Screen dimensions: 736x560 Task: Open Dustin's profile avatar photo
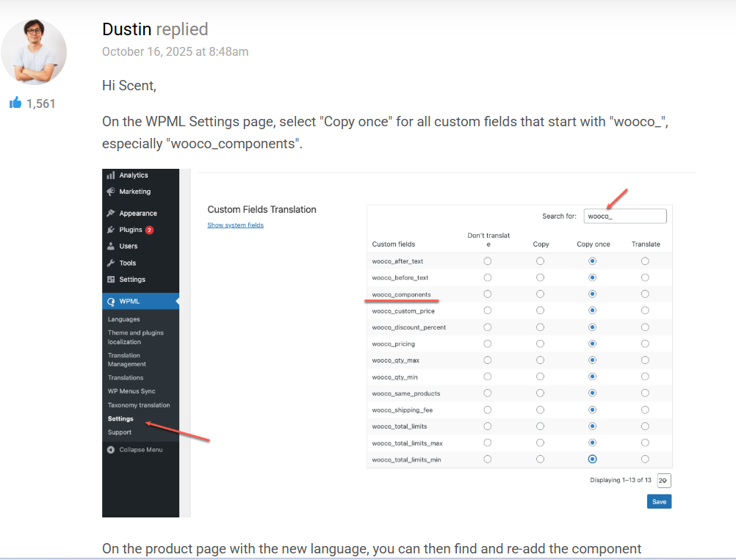pyautogui.click(x=34, y=51)
